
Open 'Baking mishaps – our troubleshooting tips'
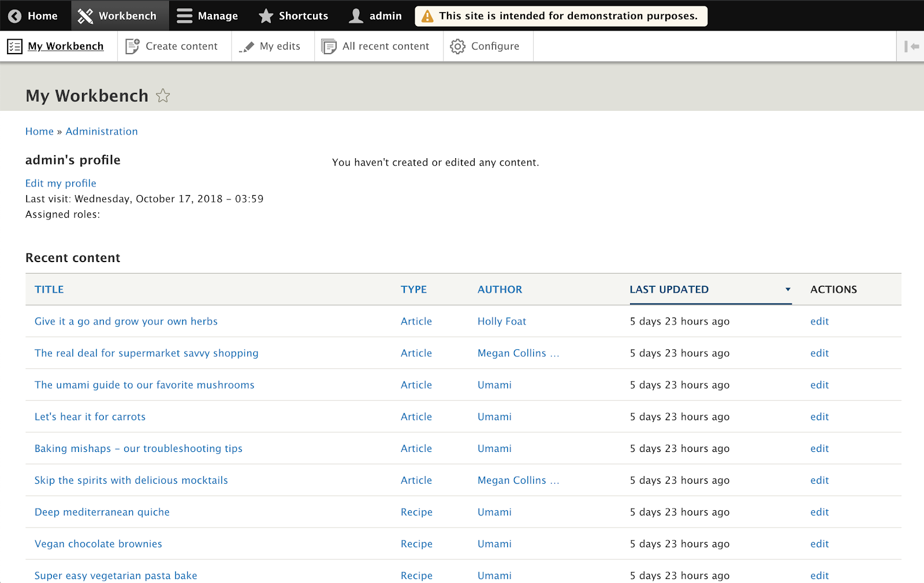[x=139, y=449]
